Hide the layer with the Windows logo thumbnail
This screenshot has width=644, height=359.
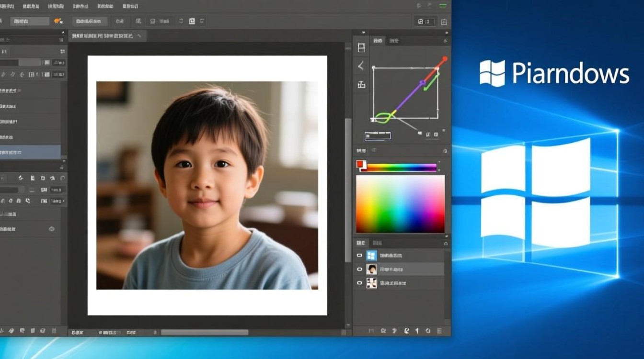(x=359, y=256)
